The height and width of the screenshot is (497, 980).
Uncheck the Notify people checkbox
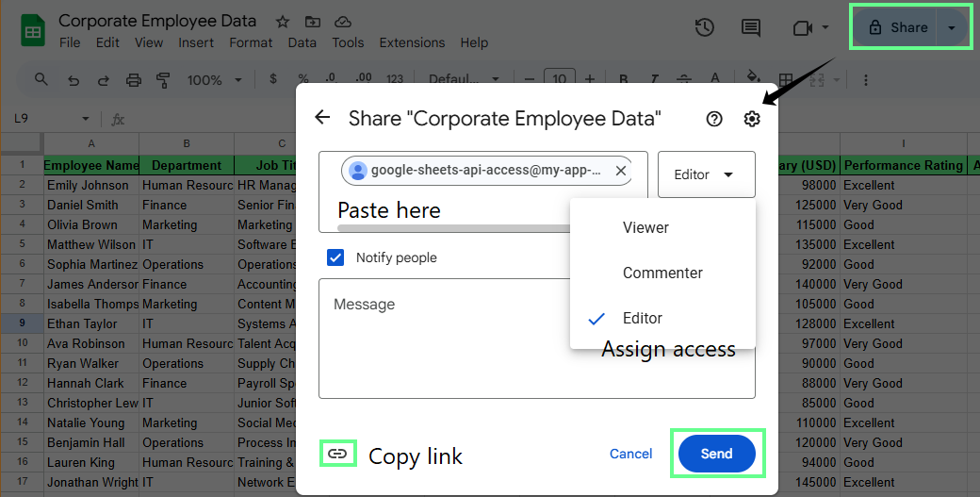(x=335, y=257)
